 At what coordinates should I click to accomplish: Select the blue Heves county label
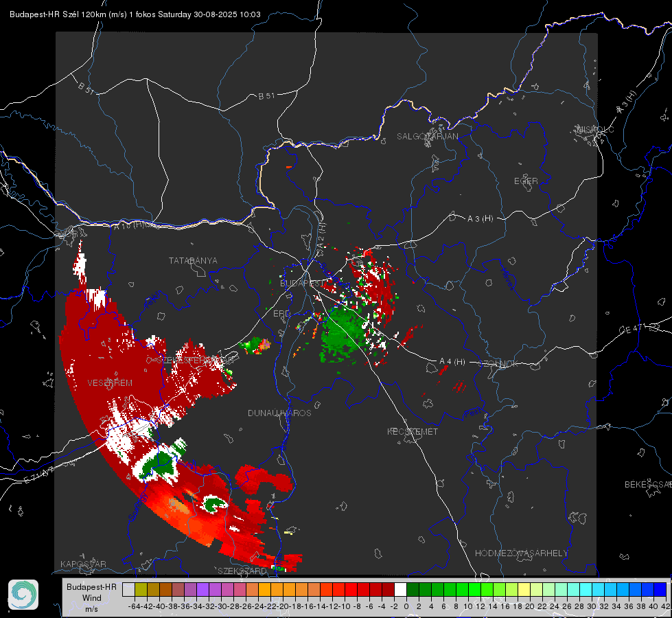click(507, 279)
